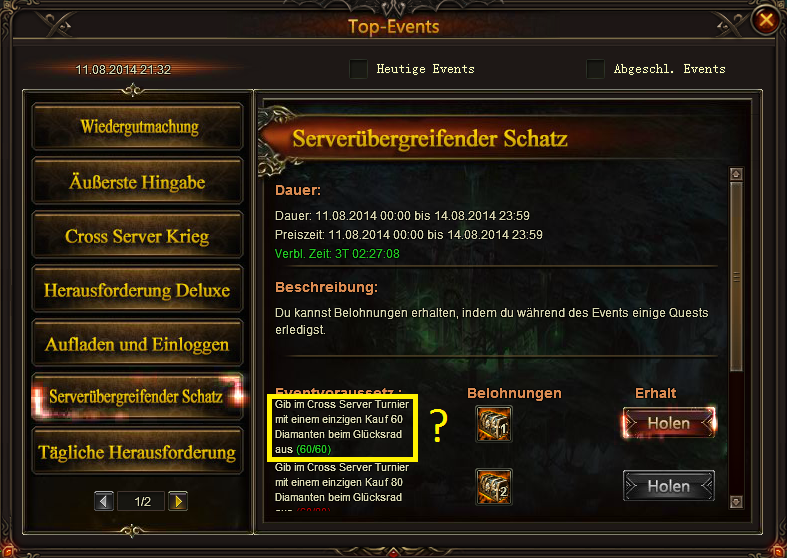787x558 pixels.
Task: Select Herausforderung Deluxe event
Action: tap(138, 290)
